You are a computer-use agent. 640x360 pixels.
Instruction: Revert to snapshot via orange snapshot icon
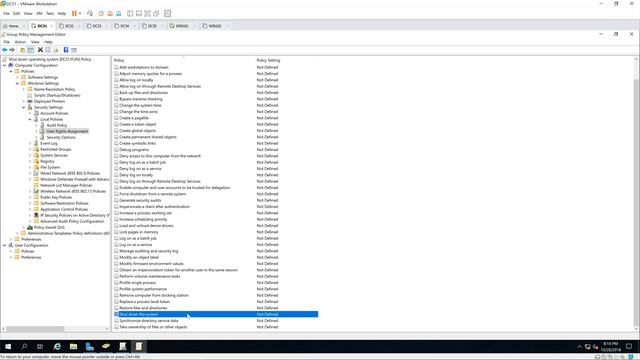click(x=110, y=13)
